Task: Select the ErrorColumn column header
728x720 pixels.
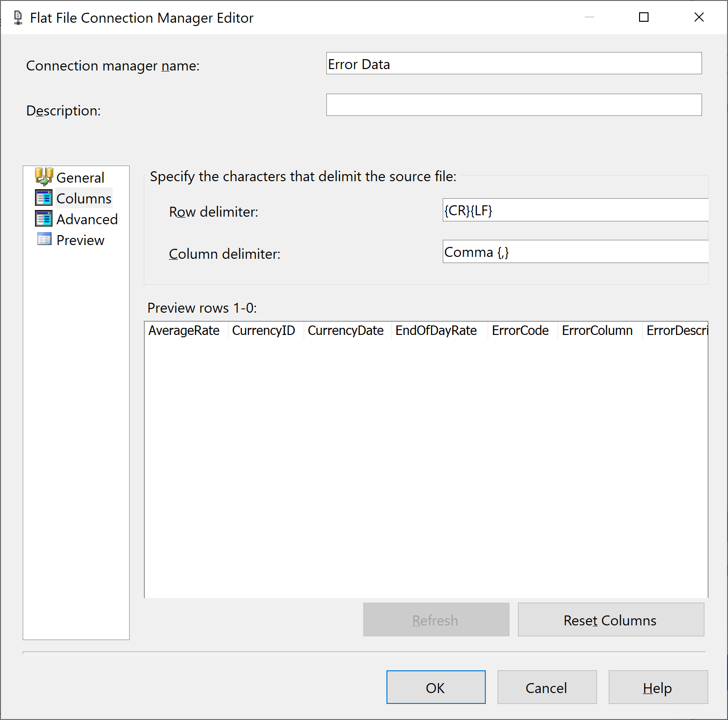Action: 597,330
